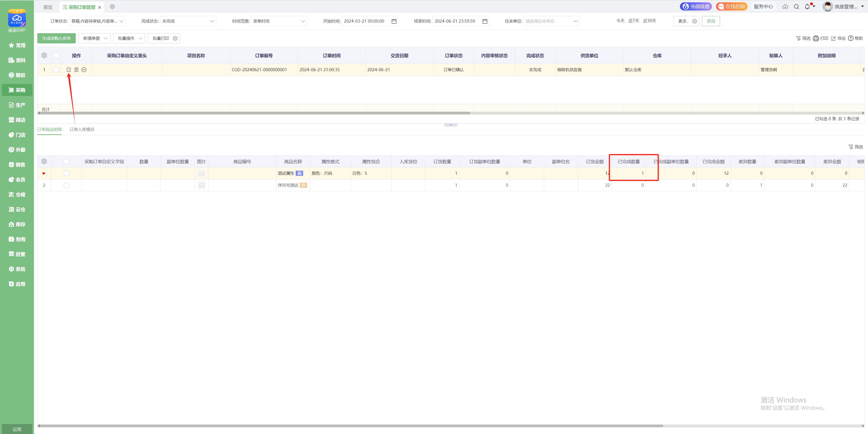Check the checkbox for order CGD-20240621-0000000001
868x434 pixels.
point(56,70)
